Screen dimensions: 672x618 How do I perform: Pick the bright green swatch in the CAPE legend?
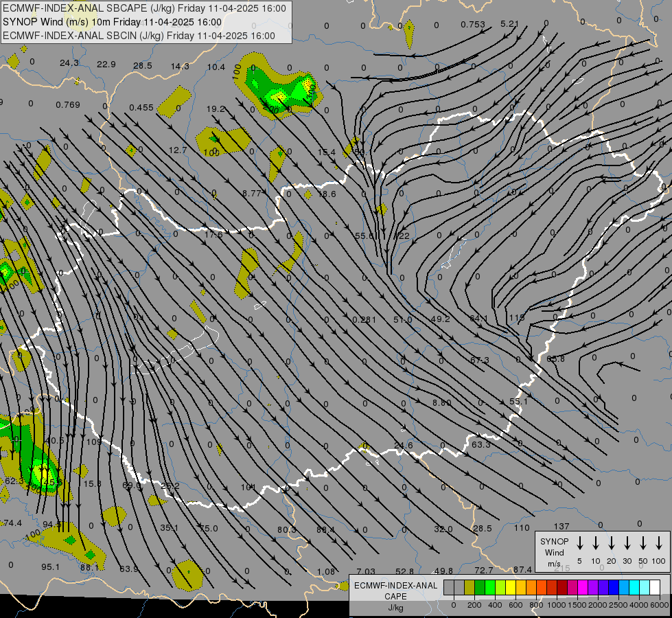(490, 588)
